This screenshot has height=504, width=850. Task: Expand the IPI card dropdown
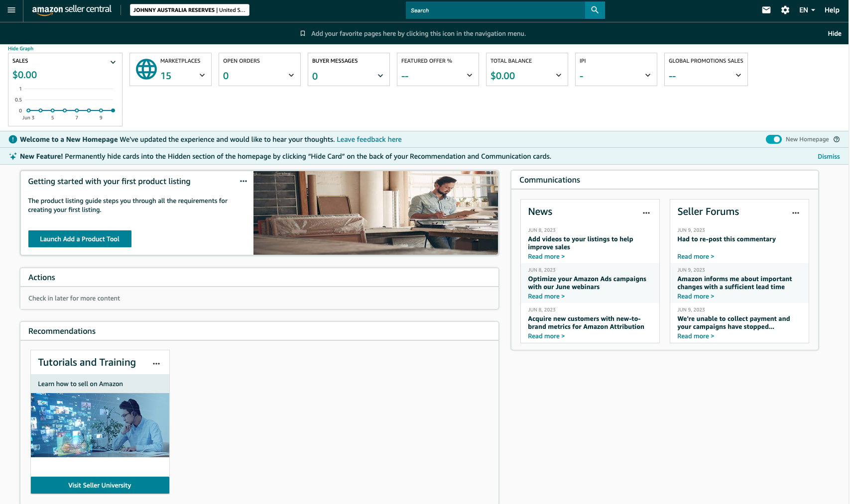point(648,75)
